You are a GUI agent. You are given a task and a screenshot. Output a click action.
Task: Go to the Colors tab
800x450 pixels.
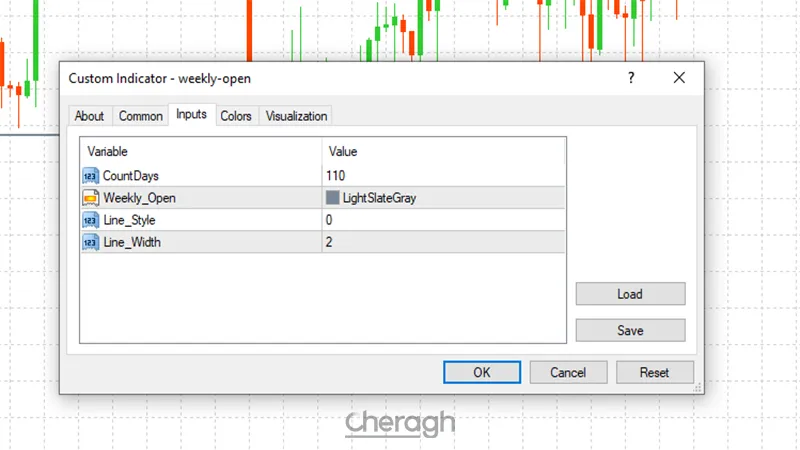point(236,116)
